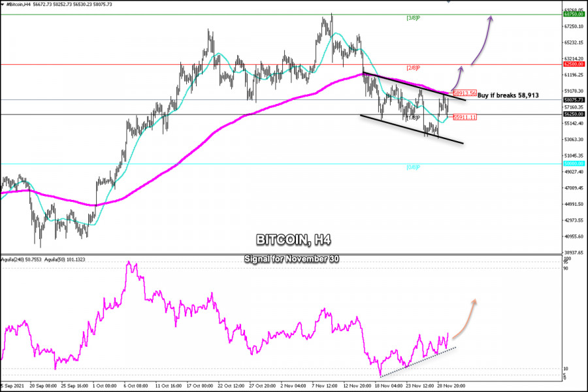Click the 90 level on the oscillator scale
This screenshot has height=392, width=588.
pyautogui.click(x=566, y=269)
